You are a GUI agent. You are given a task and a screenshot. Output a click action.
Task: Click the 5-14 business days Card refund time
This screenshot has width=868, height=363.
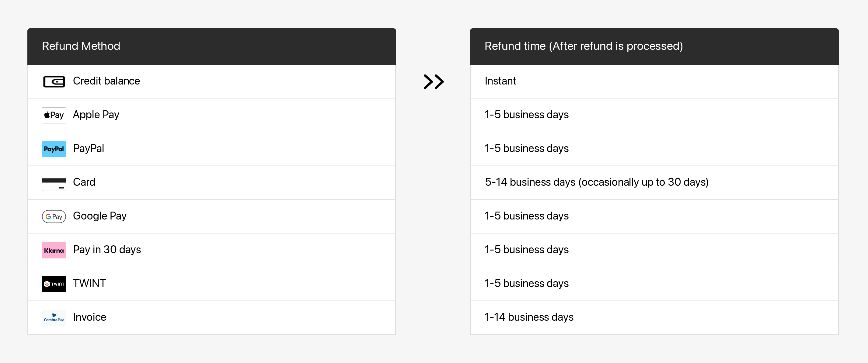tap(596, 182)
